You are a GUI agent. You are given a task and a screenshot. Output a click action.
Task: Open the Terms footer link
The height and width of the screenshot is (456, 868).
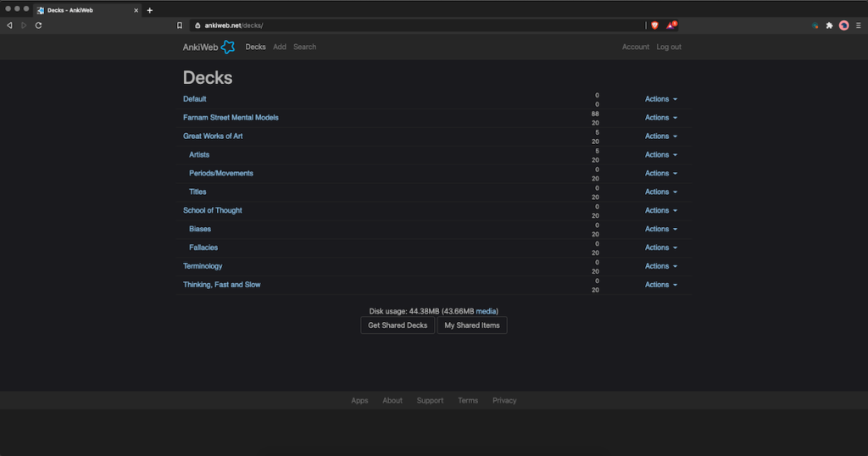point(468,401)
